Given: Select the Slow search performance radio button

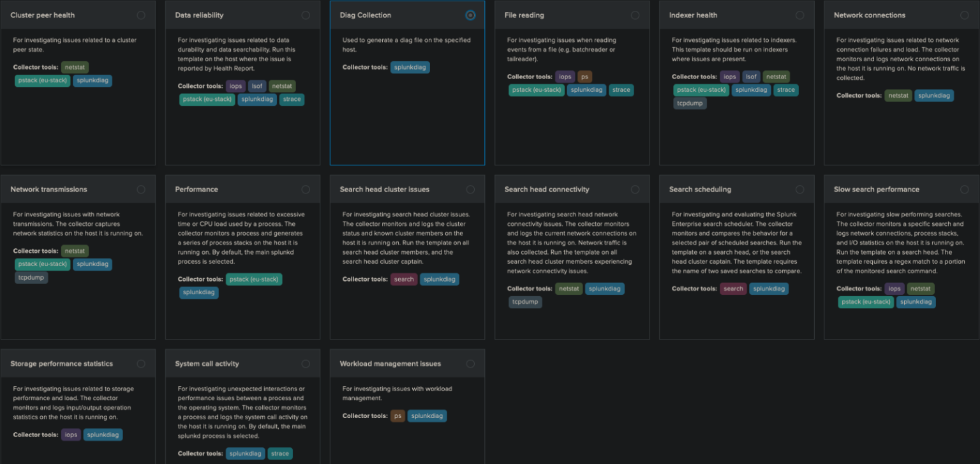Looking at the screenshot, I should click(964, 189).
